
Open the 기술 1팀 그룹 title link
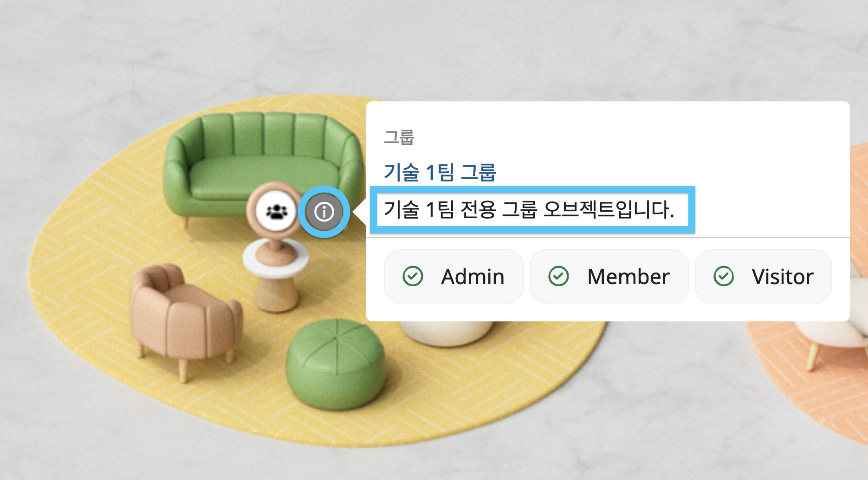(440, 172)
